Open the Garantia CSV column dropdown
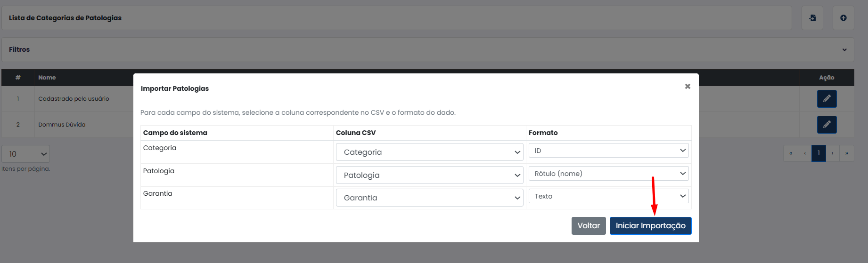The image size is (868, 263). pyautogui.click(x=429, y=198)
